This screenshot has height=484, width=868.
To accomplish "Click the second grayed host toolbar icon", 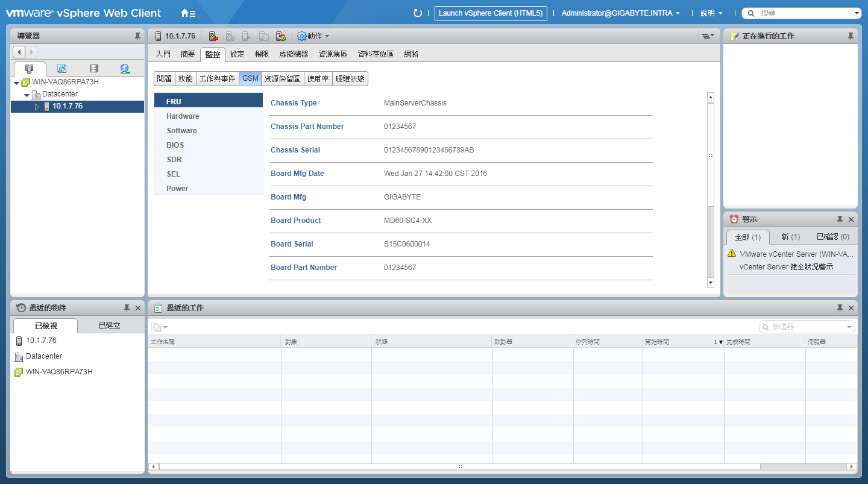I will 230,36.
